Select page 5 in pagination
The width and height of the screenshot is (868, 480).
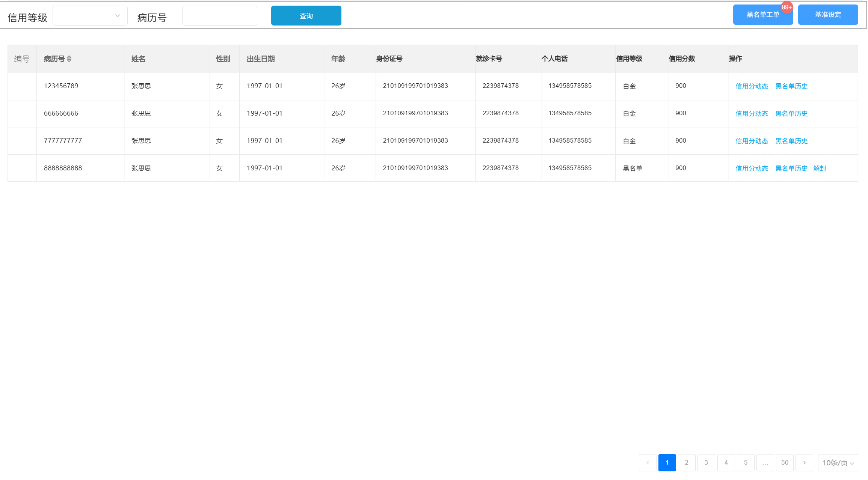click(x=746, y=462)
